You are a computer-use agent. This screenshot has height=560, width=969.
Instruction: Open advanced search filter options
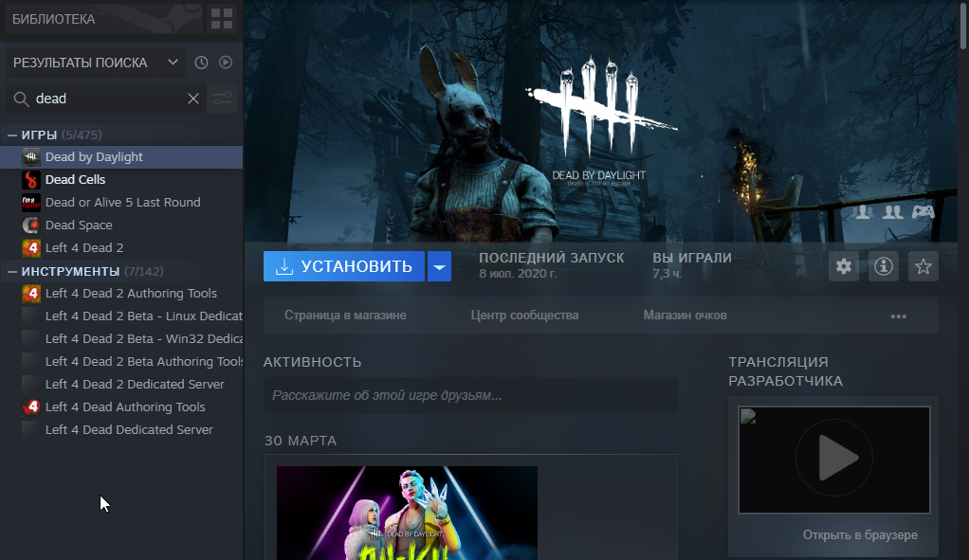(x=222, y=99)
